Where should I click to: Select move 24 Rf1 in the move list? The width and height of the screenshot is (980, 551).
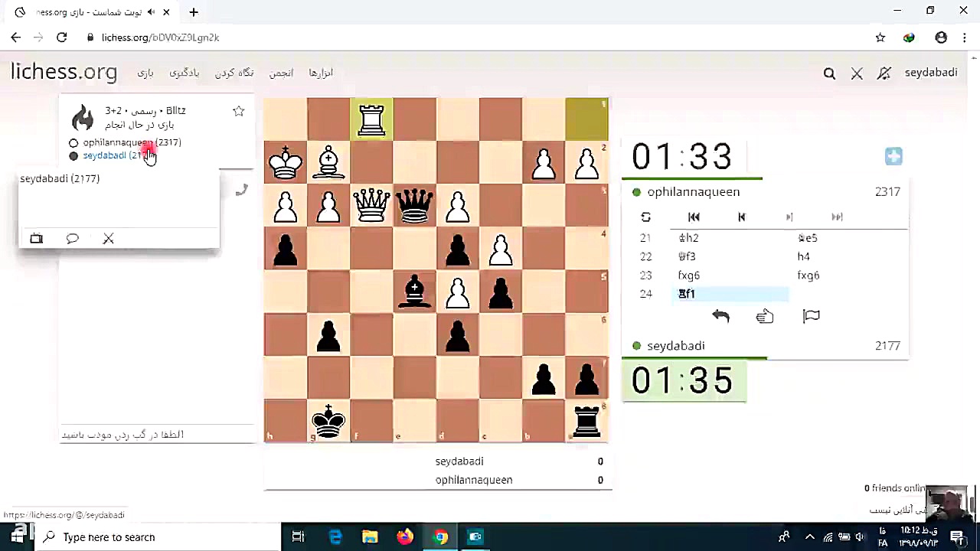click(x=686, y=294)
